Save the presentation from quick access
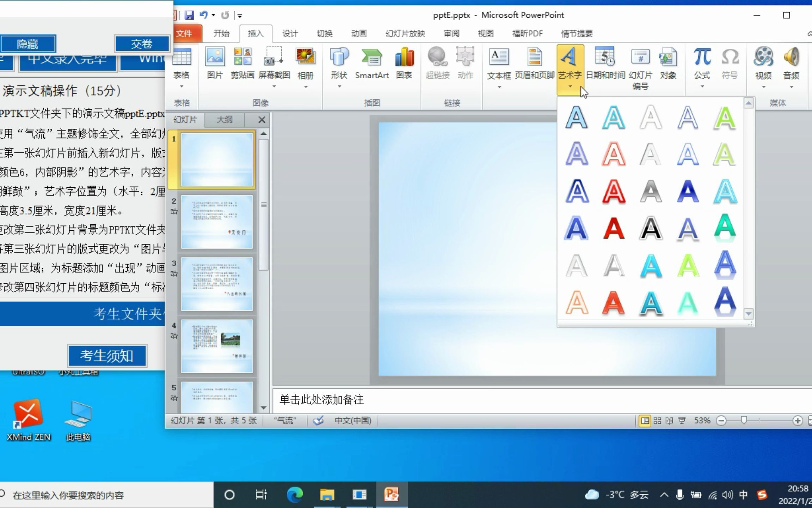The width and height of the screenshot is (812, 508). (x=189, y=15)
